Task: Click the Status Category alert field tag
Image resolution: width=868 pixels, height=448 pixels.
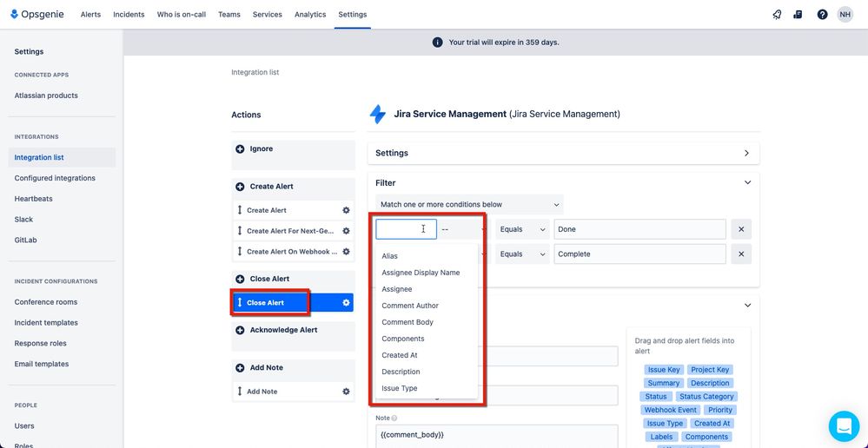Action: pos(706,397)
